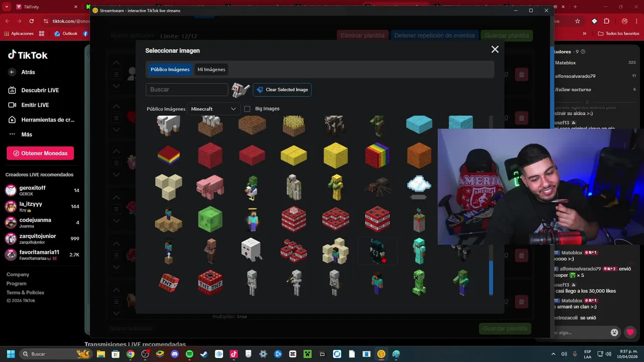Select Steve caged in sandstone blocks image
The width and height of the screenshot is (644, 362).
pos(335,251)
